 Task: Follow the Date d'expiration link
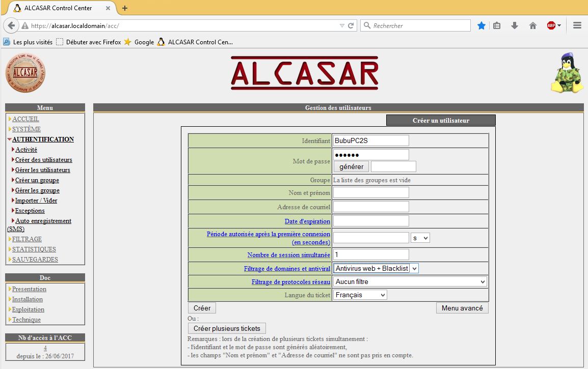pyautogui.click(x=307, y=221)
